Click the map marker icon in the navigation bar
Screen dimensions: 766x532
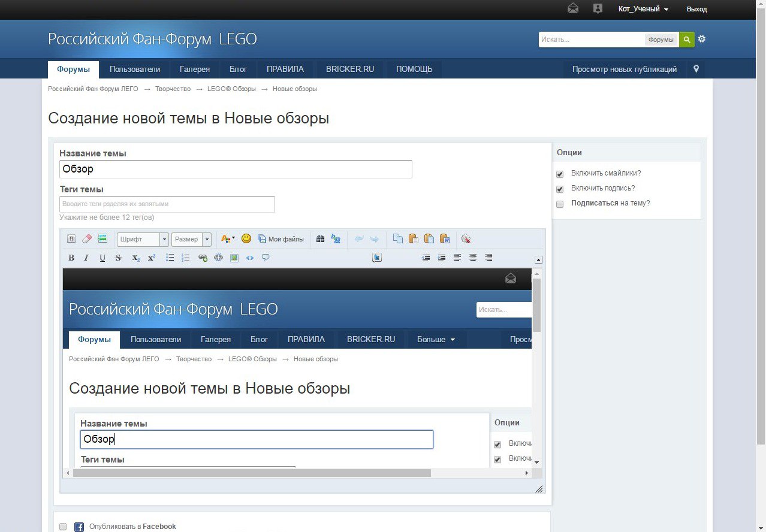tap(696, 69)
